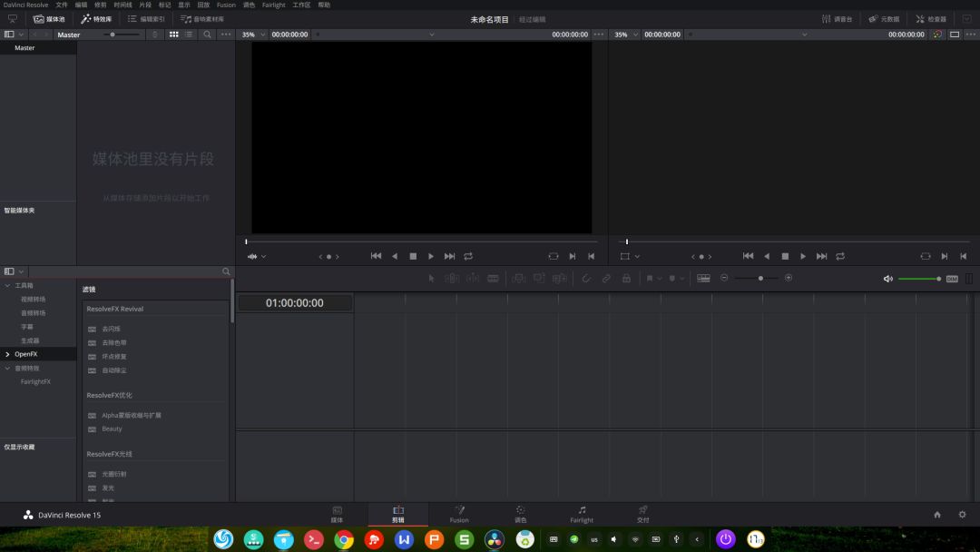This screenshot has height=552, width=980.
Task: Toggle loop playback in source viewer
Action: click(468, 256)
